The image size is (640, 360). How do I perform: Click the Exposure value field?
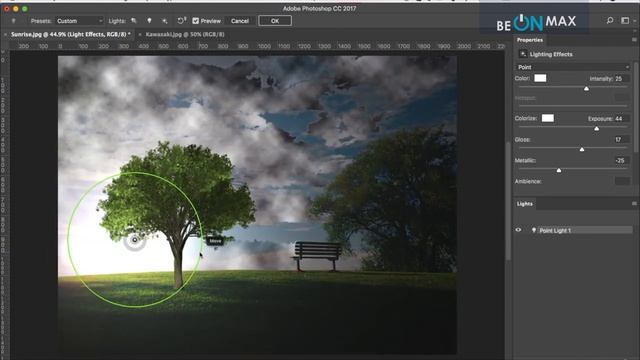(x=621, y=118)
